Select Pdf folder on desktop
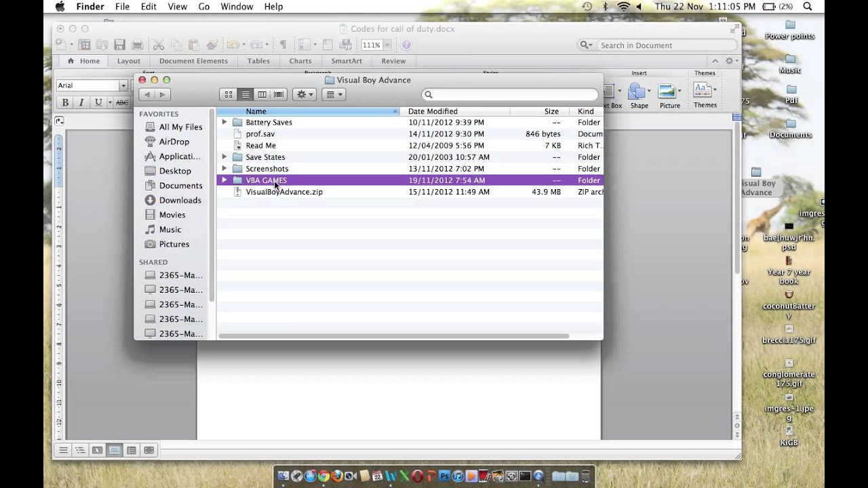 pyautogui.click(x=791, y=95)
